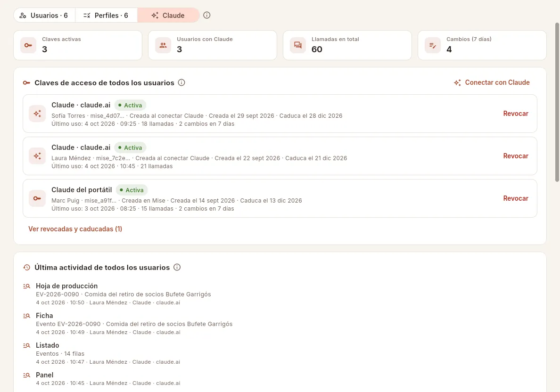Click Activa badge on Claude del portátil
The image size is (560, 392).
pyautogui.click(x=132, y=190)
